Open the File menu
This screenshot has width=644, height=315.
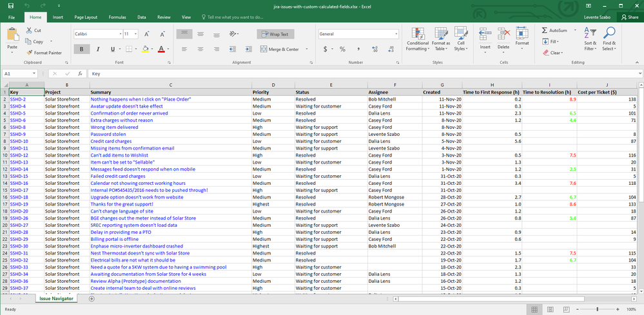(12, 17)
